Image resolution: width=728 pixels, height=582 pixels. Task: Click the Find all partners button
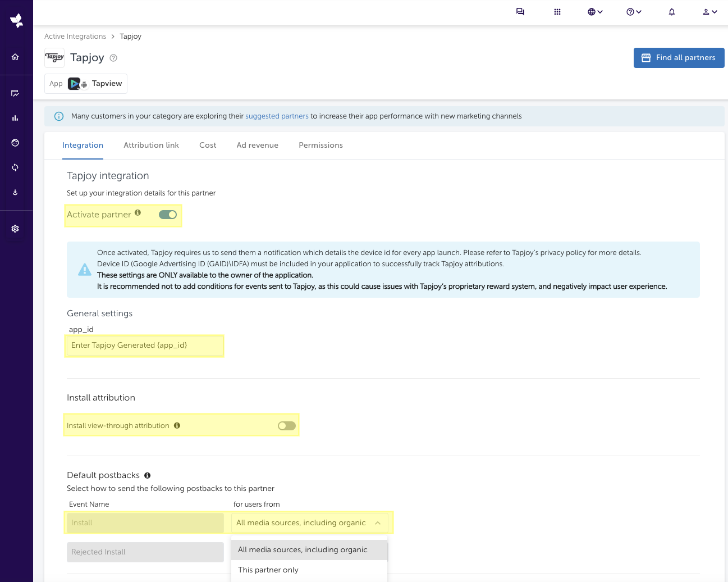tap(679, 58)
